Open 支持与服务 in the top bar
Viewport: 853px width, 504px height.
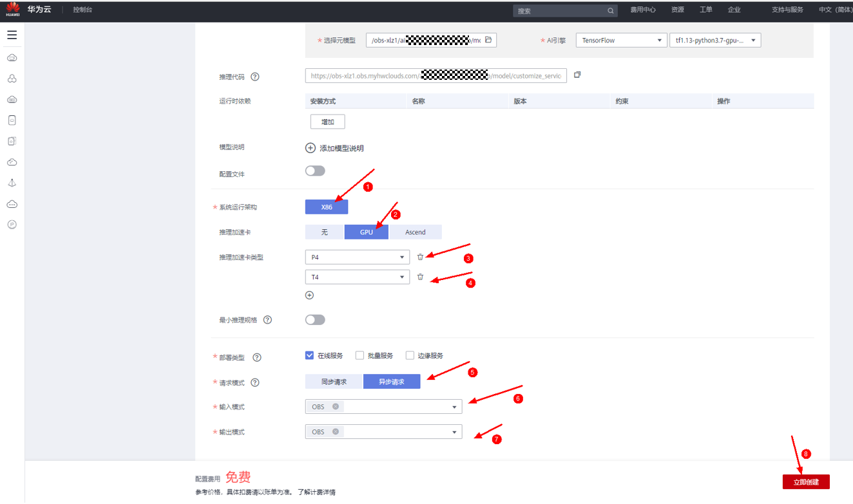(x=788, y=10)
